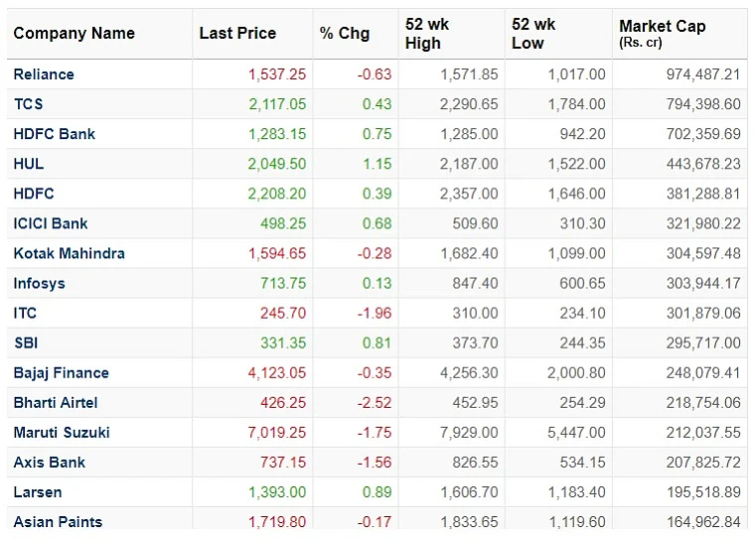The height and width of the screenshot is (540, 756).
Task: Open Bharti Airtel stock page
Action: click(56, 403)
